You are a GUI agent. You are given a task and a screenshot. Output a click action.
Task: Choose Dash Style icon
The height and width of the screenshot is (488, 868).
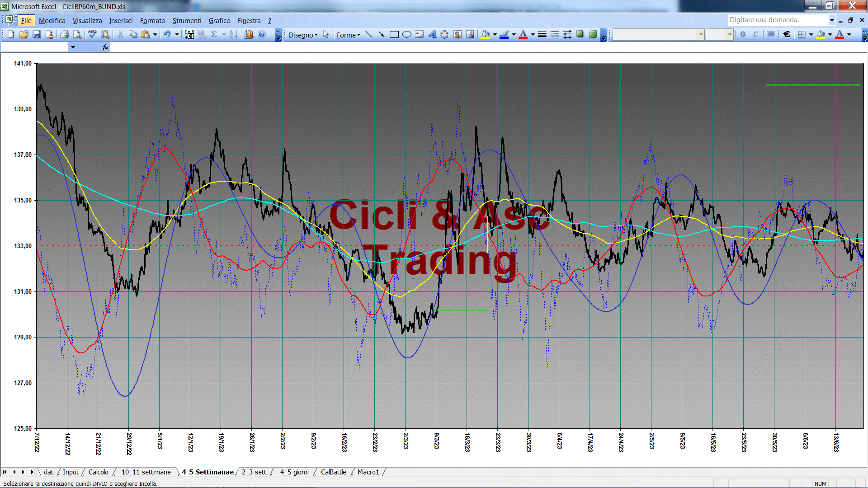pyautogui.click(x=555, y=34)
